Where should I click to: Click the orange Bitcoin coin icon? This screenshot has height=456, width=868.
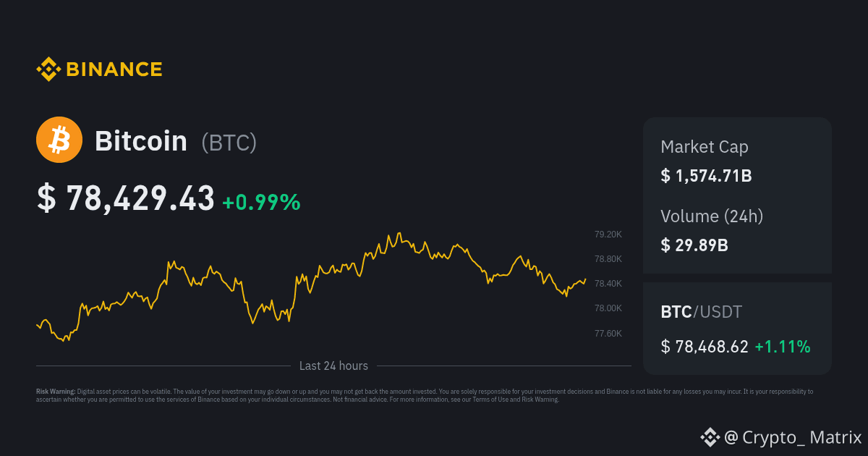[x=59, y=140]
